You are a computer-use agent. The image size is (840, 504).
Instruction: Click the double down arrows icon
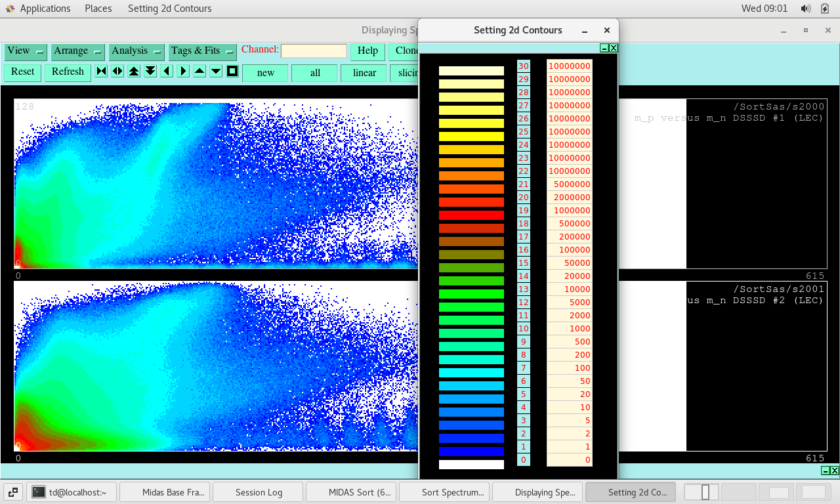[x=150, y=72]
